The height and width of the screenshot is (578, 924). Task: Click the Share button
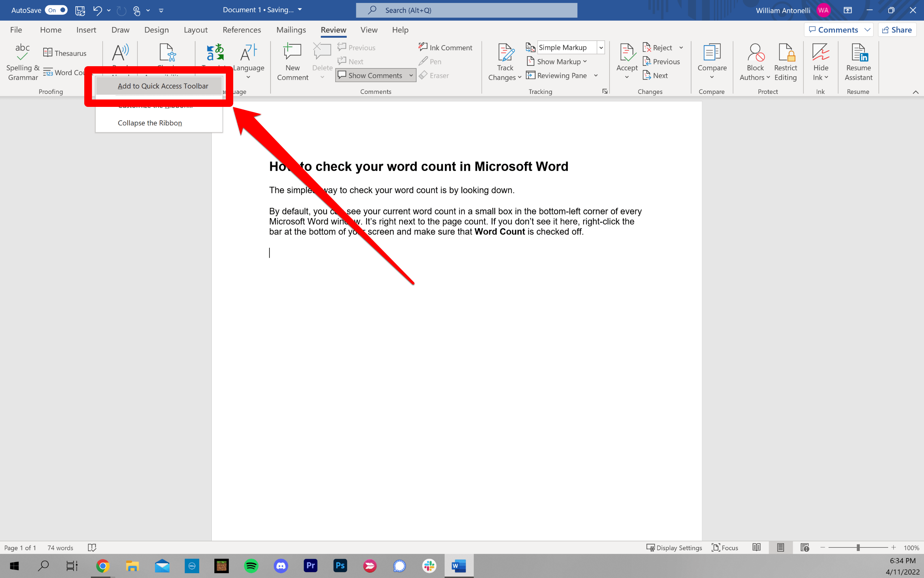coord(897,30)
